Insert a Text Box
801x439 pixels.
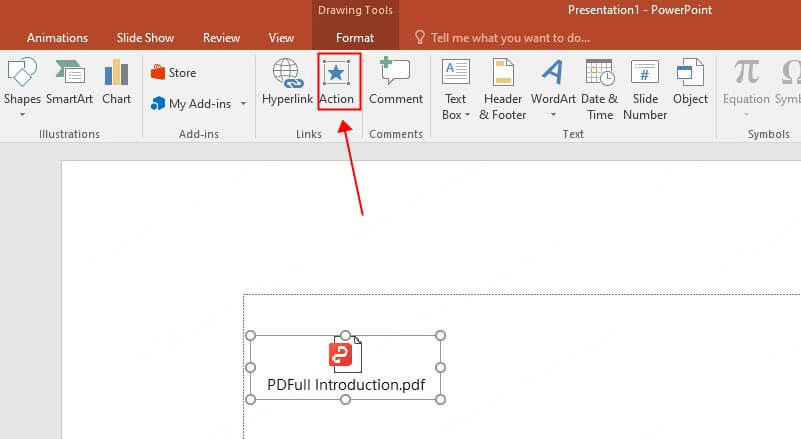click(455, 89)
